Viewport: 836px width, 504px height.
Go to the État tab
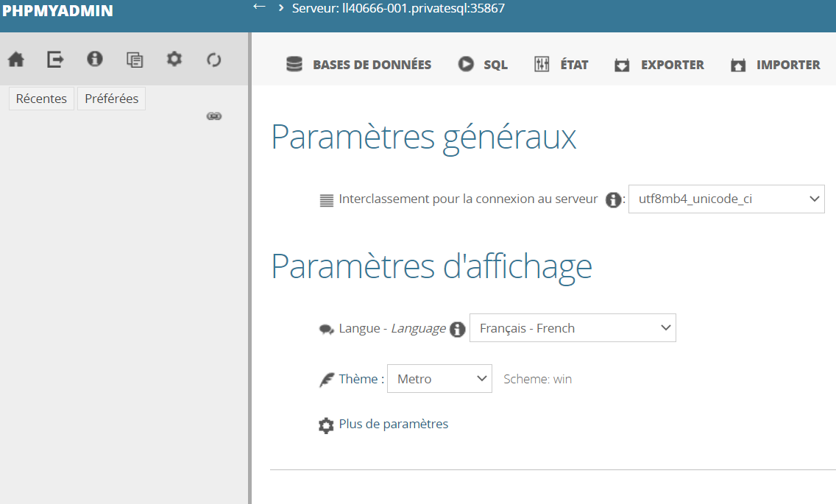pos(562,65)
